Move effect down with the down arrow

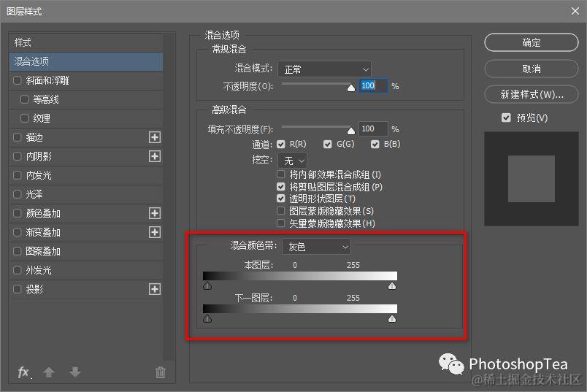[75, 372]
